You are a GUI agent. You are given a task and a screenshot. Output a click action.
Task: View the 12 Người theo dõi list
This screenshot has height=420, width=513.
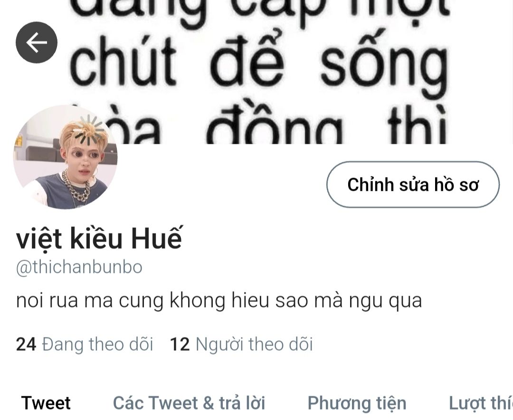pos(241,345)
